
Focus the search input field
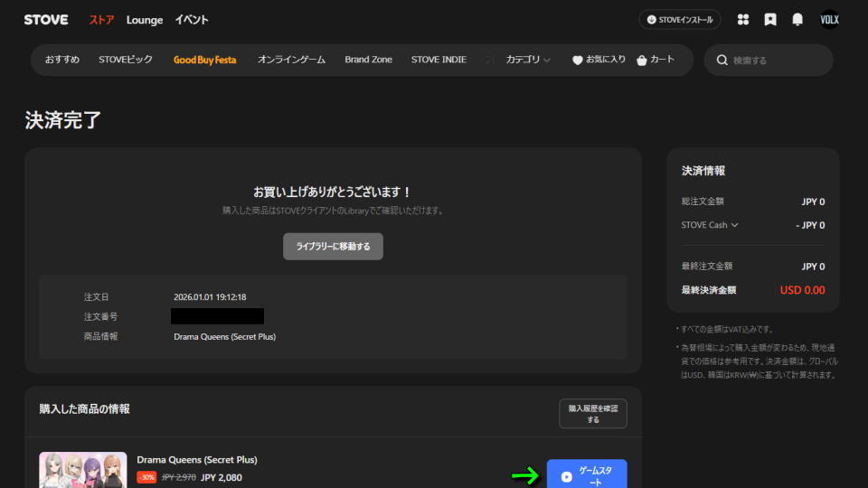[778, 61]
